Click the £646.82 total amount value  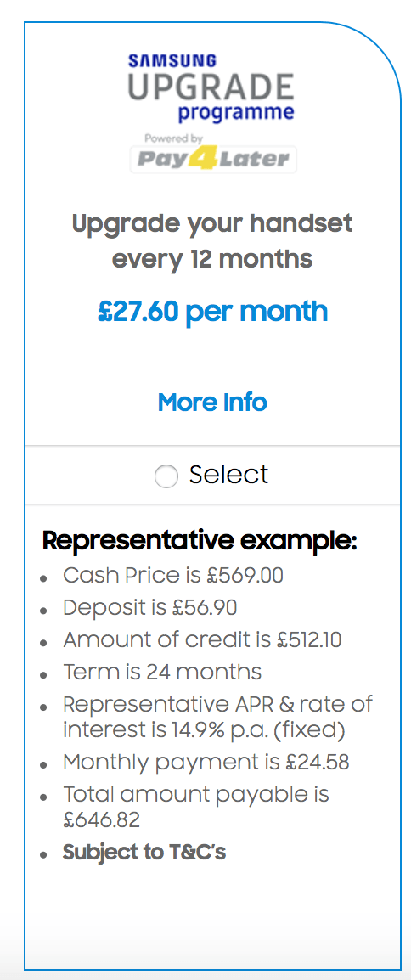click(x=101, y=819)
